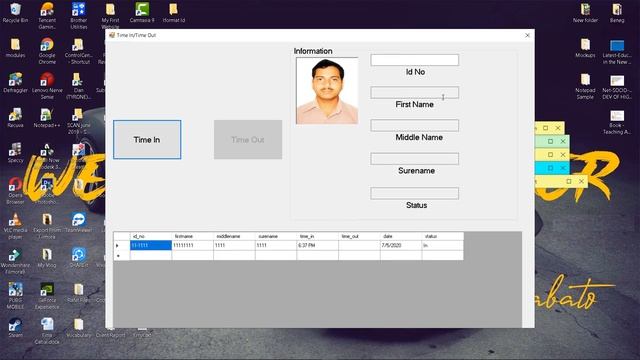Select the 7/5/2020 date cell
This screenshot has width=640, height=360.
(x=401, y=245)
